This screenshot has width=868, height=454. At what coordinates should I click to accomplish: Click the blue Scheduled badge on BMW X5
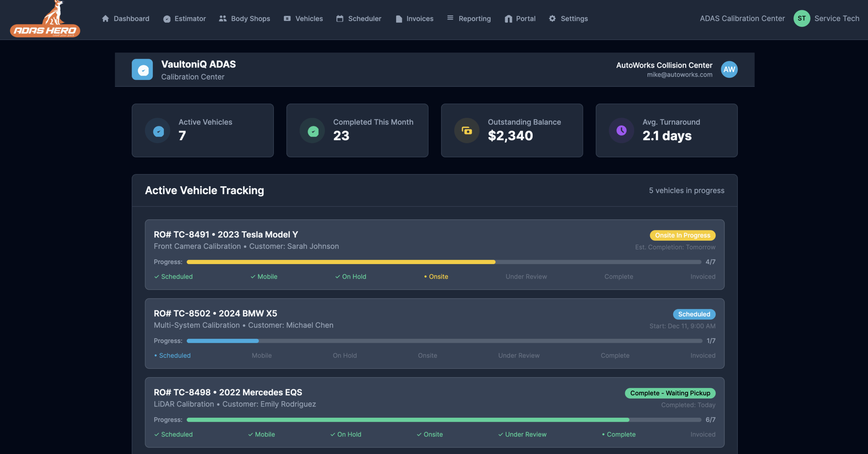(x=694, y=314)
